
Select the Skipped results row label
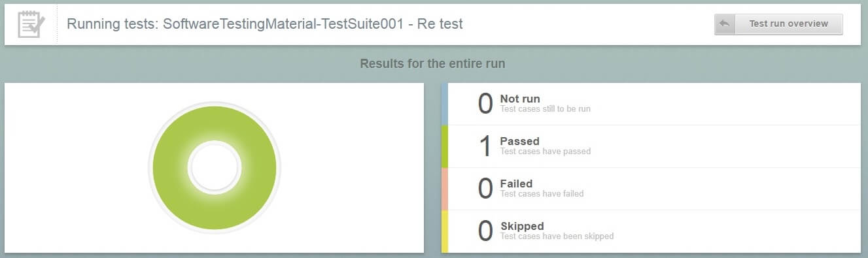(x=522, y=226)
